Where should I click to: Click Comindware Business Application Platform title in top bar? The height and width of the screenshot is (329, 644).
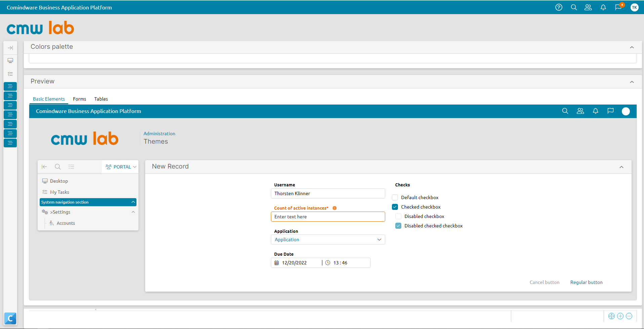(x=59, y=7)
